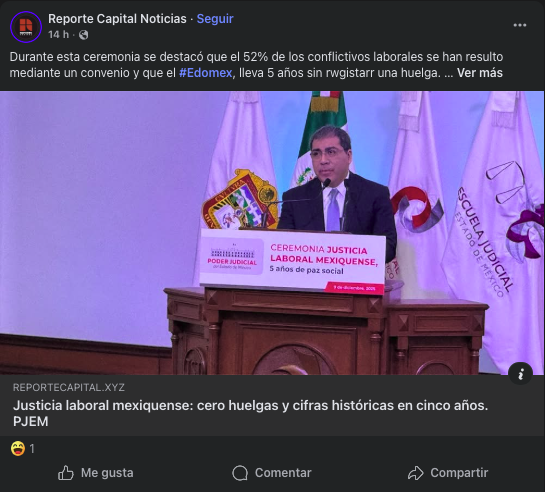Open the #Edomex hashtag

(x=205, y=73)
